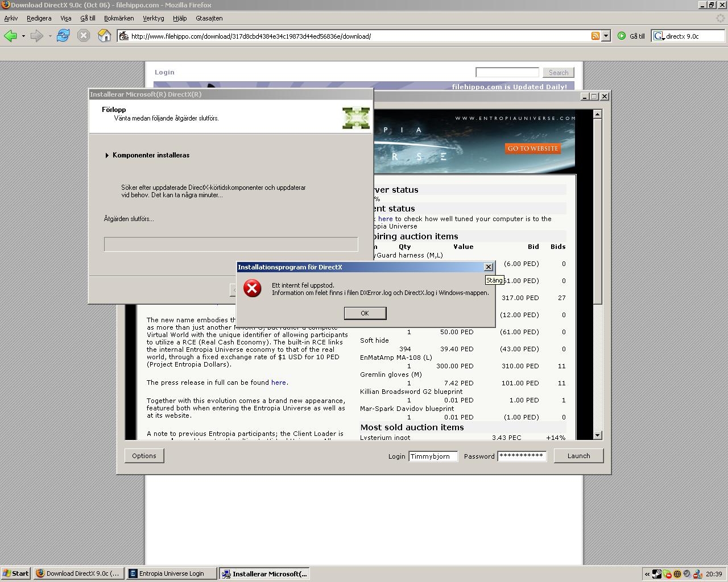Click the DirectX logo in the installer header
This screenshot has height=582, width=728.
click(356, 118)
